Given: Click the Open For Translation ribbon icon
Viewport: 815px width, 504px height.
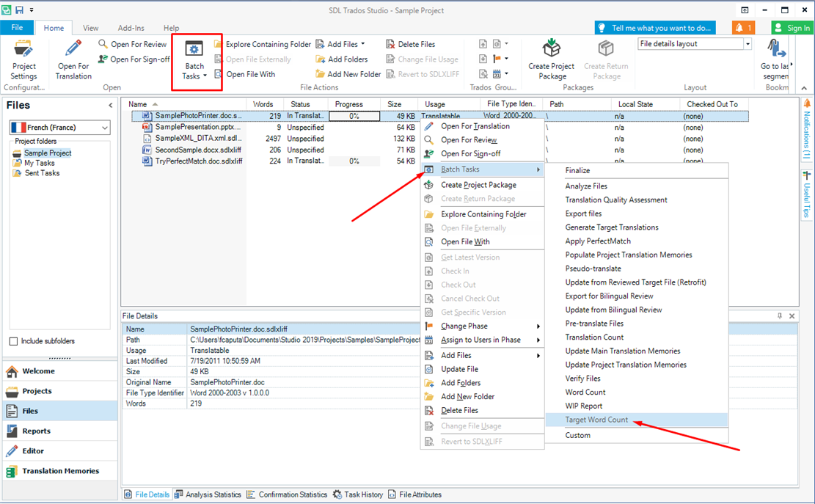Looking at the screenshot, I should tap(73, 59).
